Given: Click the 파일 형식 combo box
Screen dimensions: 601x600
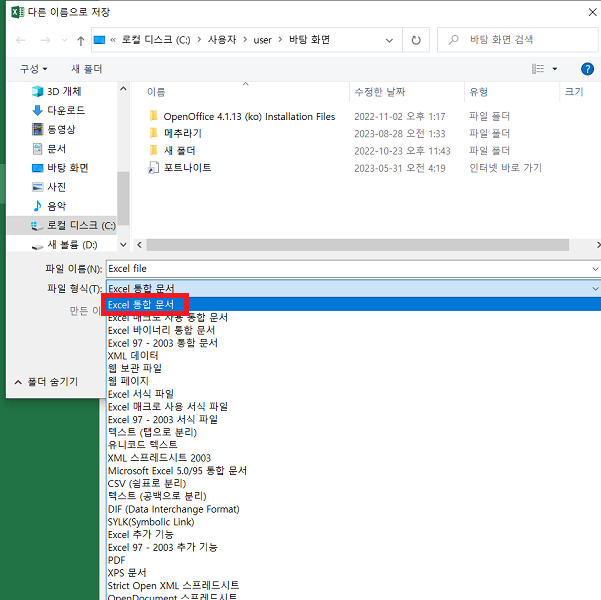Looking at the screenshot, I should click(353, 288).
